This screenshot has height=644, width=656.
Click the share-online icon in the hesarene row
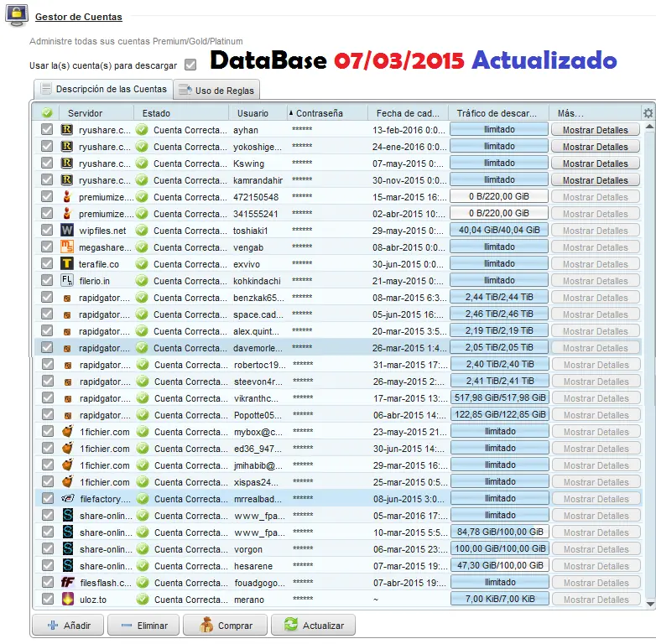click(x=68, y=565)
